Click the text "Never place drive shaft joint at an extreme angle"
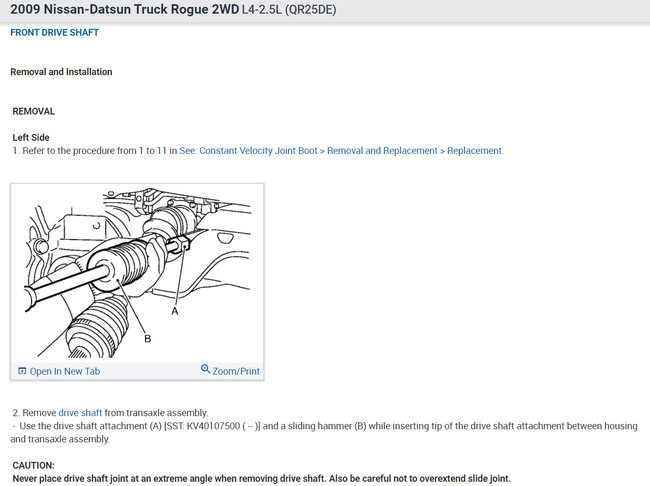The height and width of the screenshot is (486, 650). pos(113,479)
